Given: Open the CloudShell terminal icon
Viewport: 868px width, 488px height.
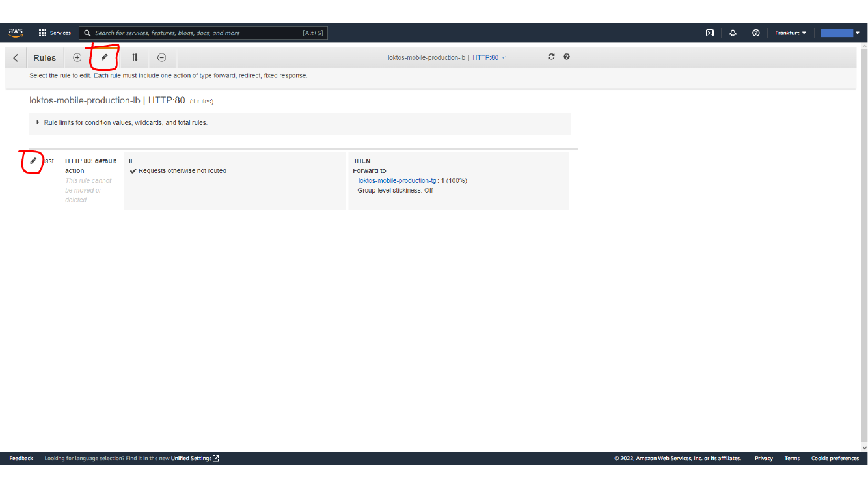Looking at the screenshot, I should [711, 33].
